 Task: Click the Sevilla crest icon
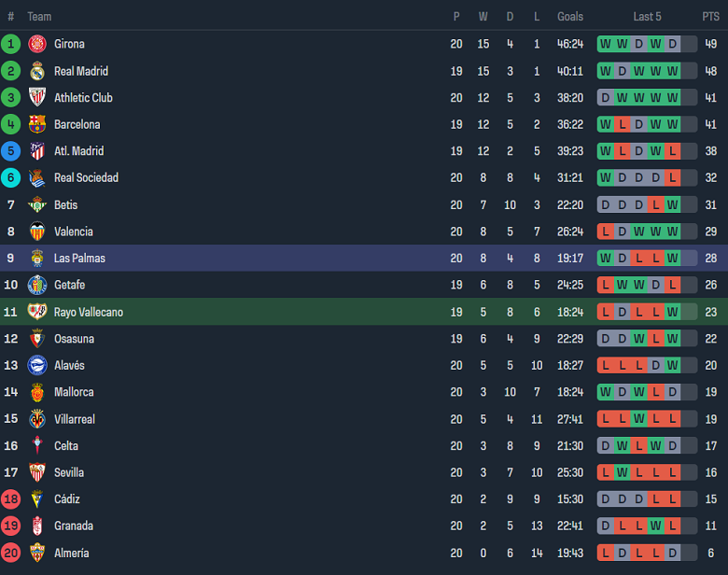(37, 472)
